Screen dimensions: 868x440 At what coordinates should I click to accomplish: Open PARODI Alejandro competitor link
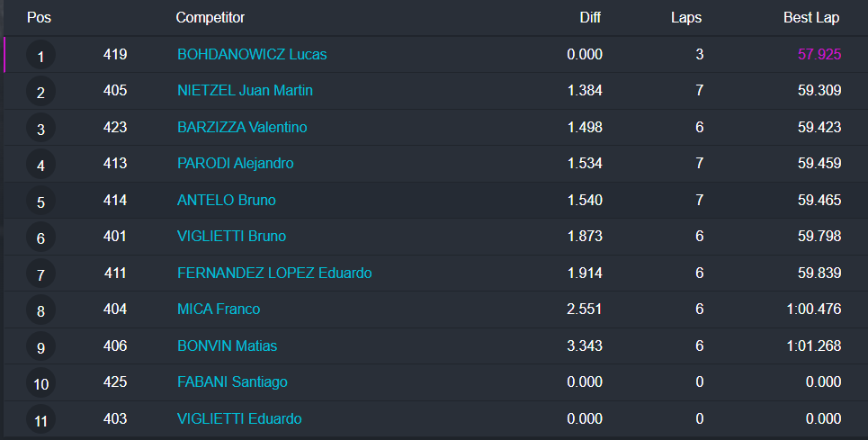[235, 164]
